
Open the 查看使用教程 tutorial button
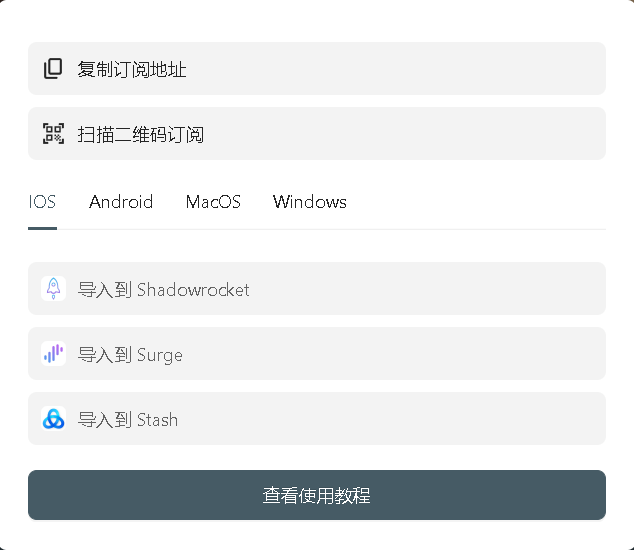tap(317, 495)
